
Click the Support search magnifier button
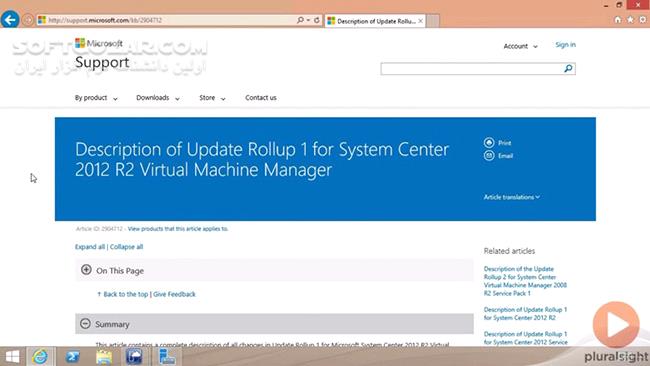[568, 68]
